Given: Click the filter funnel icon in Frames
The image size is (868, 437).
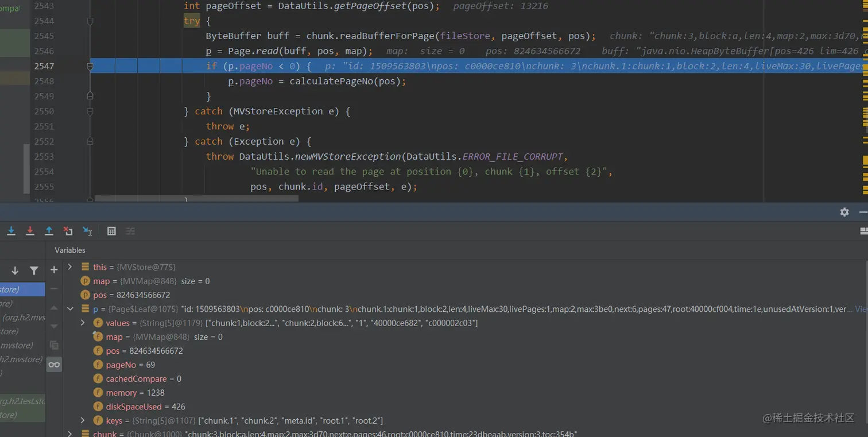Looking at the screenshot, I should click(x=34, y=270).
